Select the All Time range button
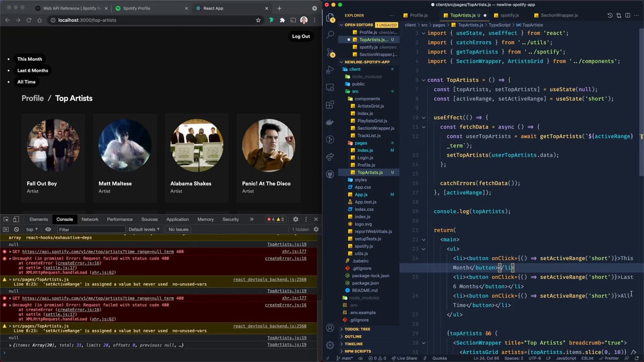The width and height of the screenshot is (644, 362). [x=26, y=82]
